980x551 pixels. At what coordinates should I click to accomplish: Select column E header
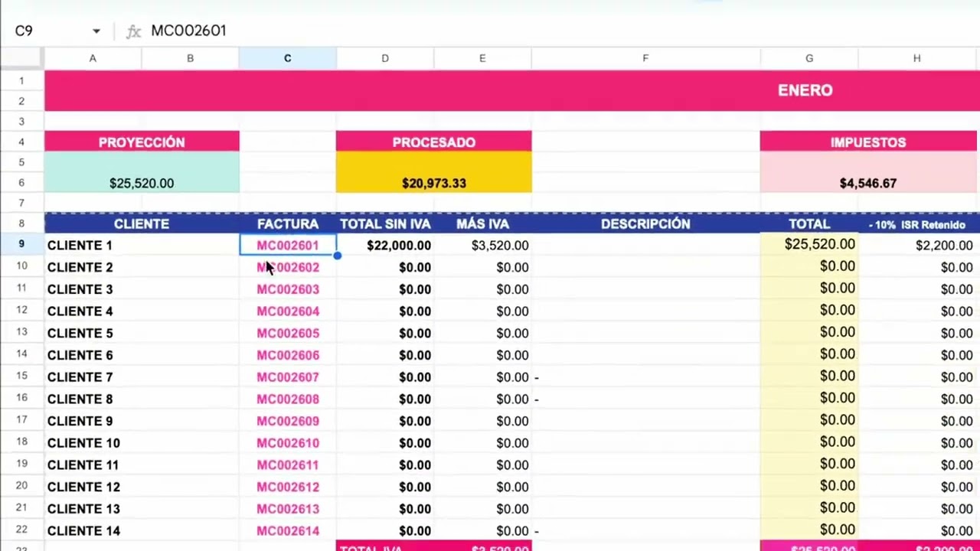(482, 58)
